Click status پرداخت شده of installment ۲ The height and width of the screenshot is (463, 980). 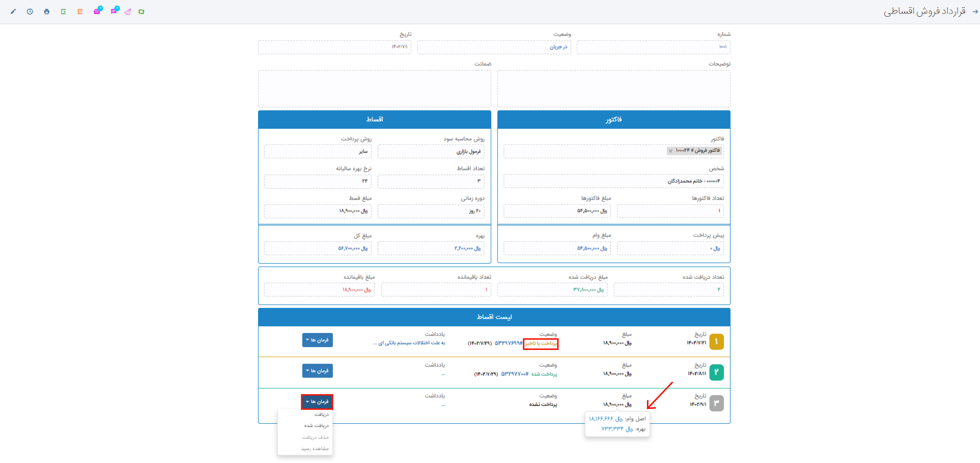click(544, 374)
